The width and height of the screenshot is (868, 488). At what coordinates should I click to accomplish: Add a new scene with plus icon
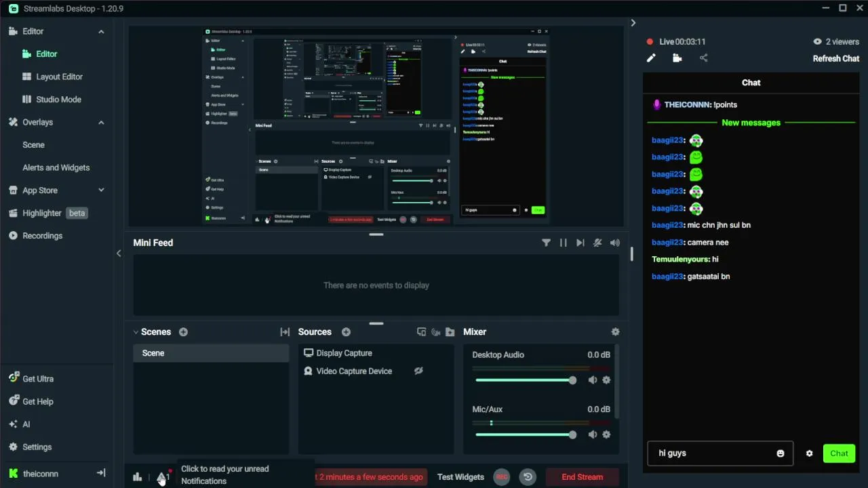tap(183, 332)
